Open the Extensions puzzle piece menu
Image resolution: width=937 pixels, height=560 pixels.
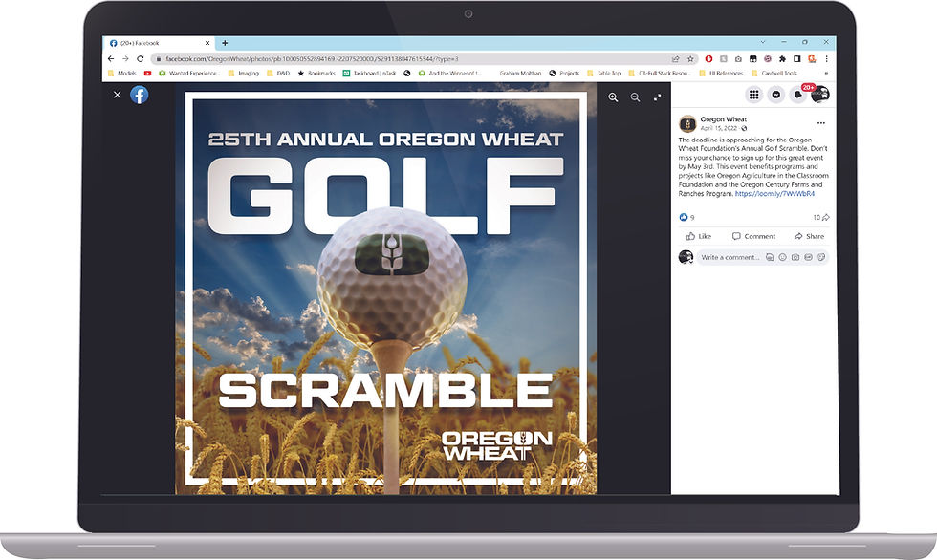pyautogui.click(x=782, y=59)
